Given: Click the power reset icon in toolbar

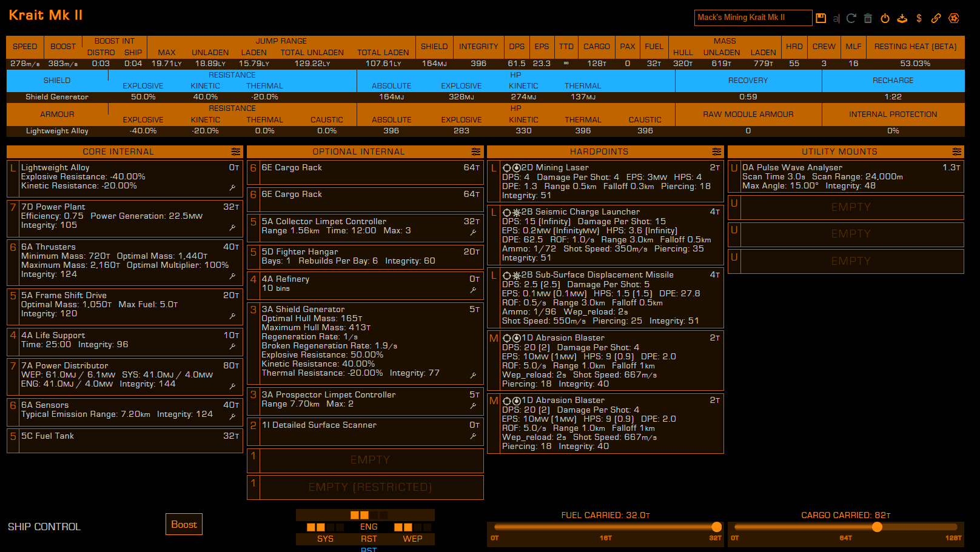Looking at the screenshot, I should coord(885,18).
